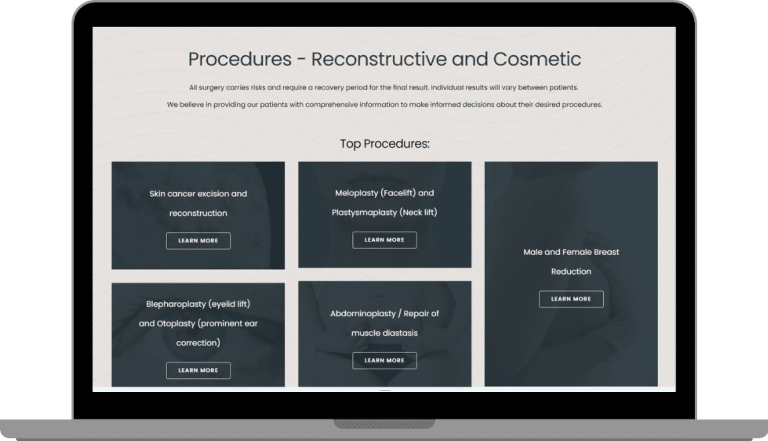The width and height of the screenshot is (768, 441).
Task: Click Learn More under Meloplasty (Facelift)
Action: (384, 240)
